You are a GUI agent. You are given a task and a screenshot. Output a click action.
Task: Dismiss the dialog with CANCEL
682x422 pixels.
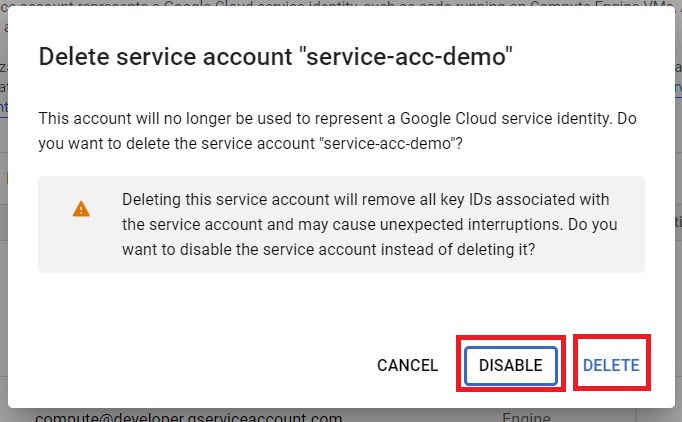coord(408,365)
